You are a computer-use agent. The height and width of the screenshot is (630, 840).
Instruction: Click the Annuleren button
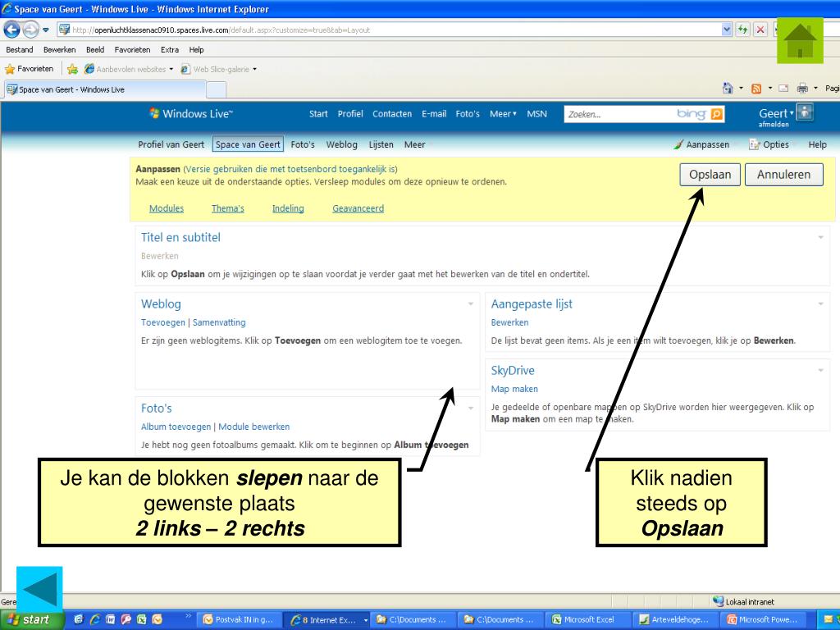point(783,175)
